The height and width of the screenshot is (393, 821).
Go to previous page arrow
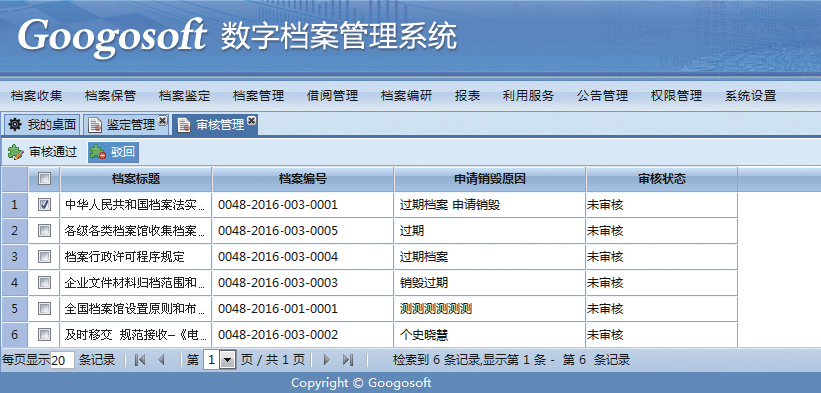click(161, 360)
